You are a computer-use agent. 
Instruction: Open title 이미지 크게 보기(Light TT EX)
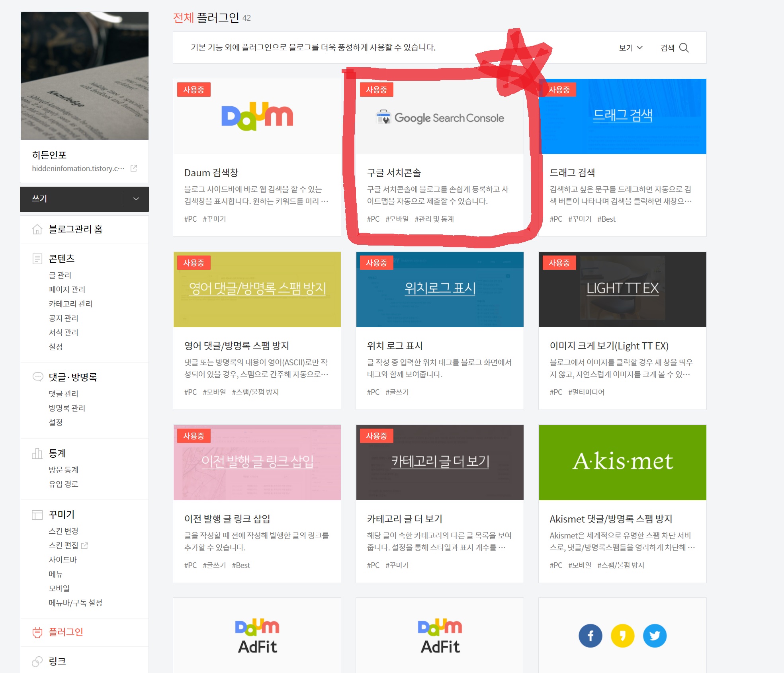pos(609,346)
